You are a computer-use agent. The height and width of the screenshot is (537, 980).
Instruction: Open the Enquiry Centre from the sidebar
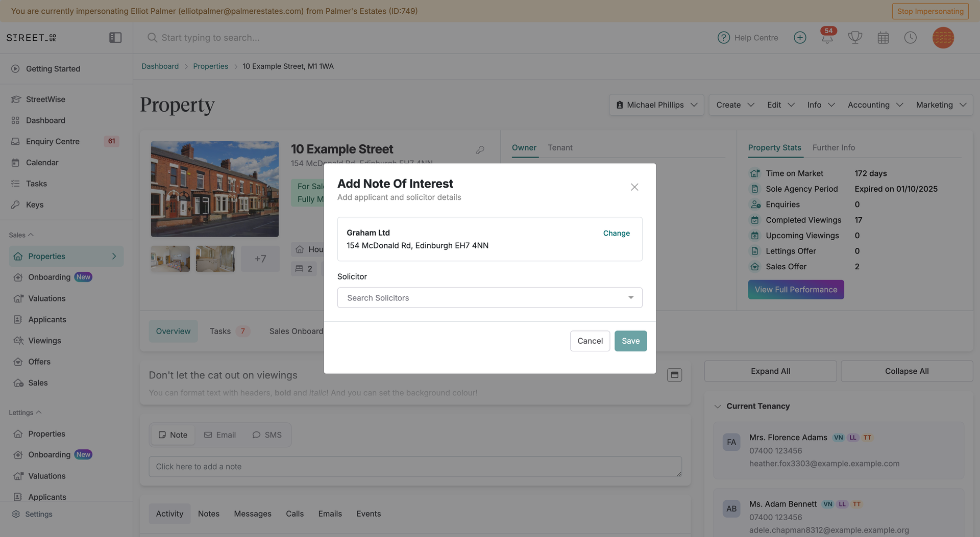(53, 141)
